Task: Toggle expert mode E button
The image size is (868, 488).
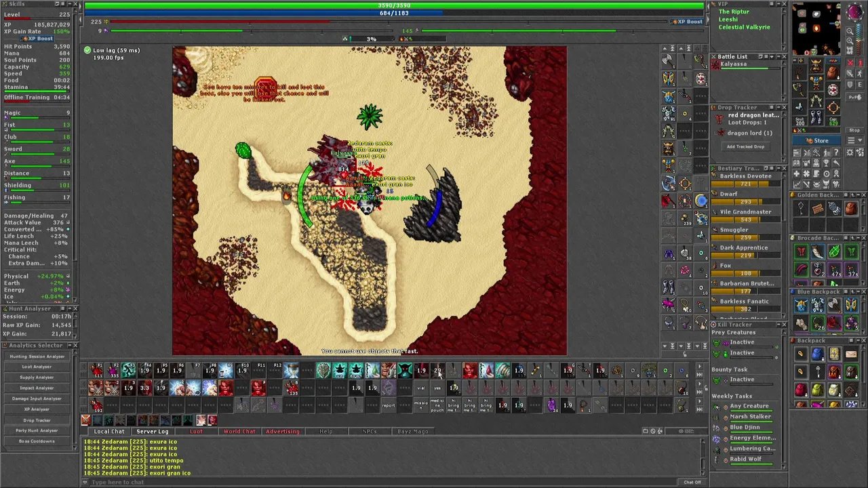Action: pyautogui.click(x=860, y=85)
